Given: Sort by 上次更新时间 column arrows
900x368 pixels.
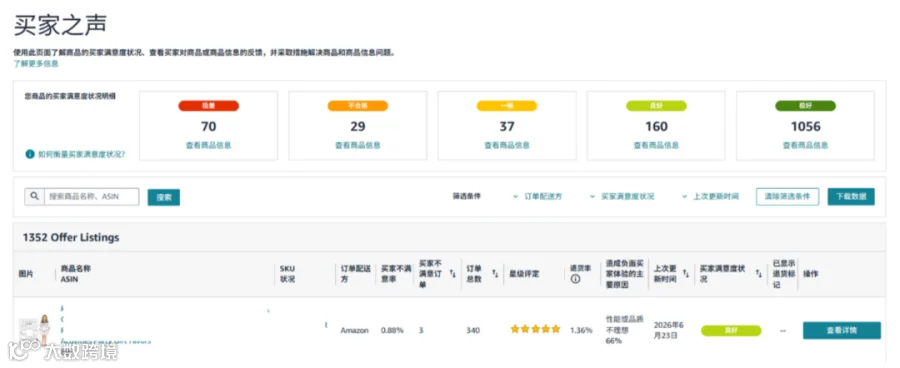Looking at the screenshot, I should pos(686,274).
